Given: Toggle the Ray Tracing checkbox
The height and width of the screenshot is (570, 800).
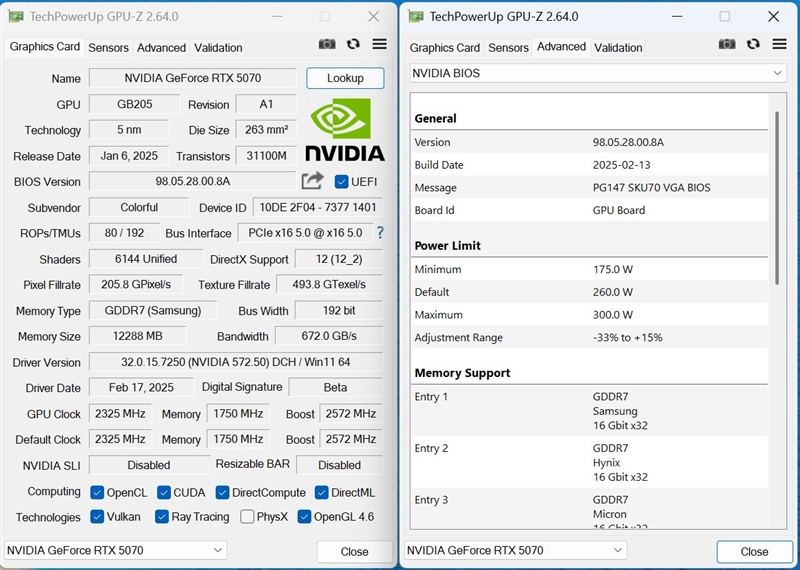Looking at the screenshot, I should [x=162, y=517].
